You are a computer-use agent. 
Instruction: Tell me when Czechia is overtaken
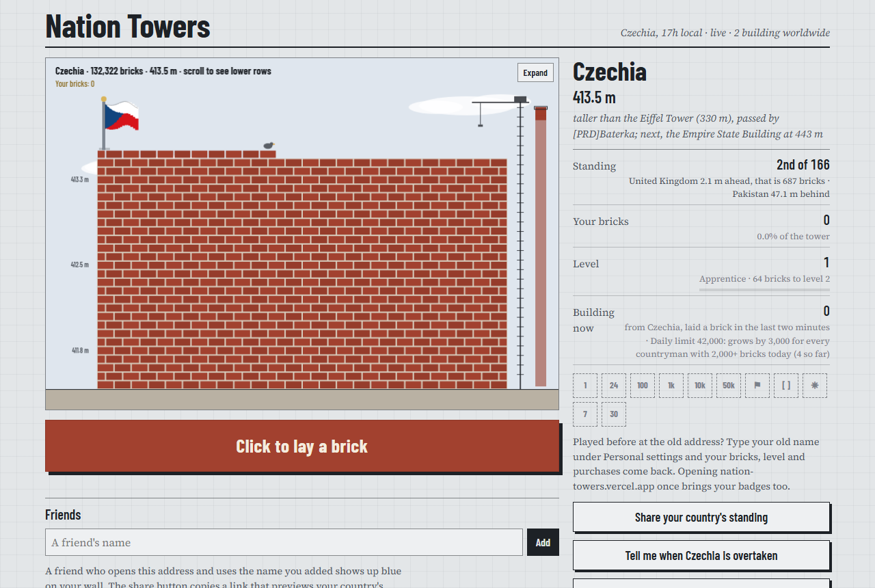[701, 555]
